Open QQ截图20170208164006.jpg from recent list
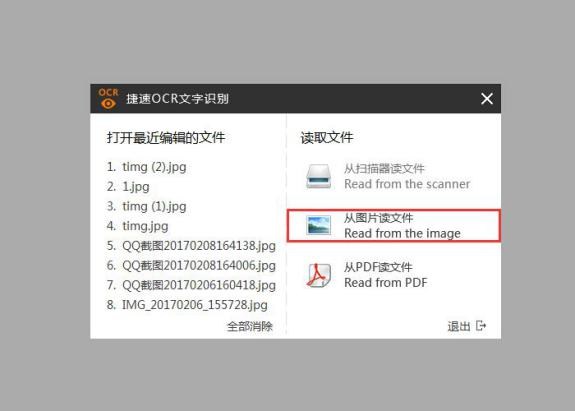The height and width of the screenshot is (411, 575). 191,265
